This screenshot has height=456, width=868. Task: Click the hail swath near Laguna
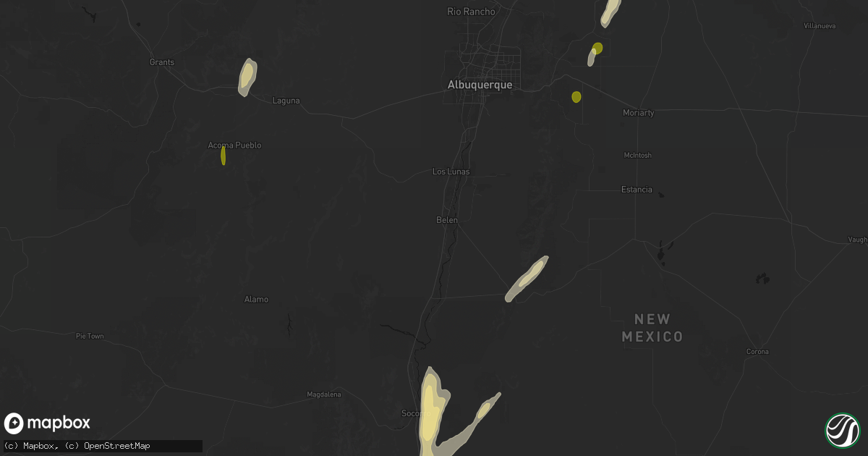[x=248, y=77]
